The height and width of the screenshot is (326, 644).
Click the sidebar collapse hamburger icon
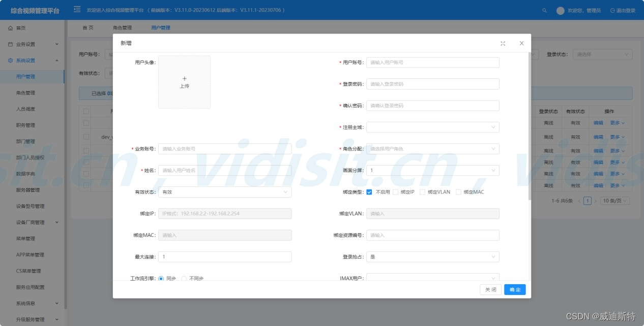pyautogui.click(x=77, y=9)
